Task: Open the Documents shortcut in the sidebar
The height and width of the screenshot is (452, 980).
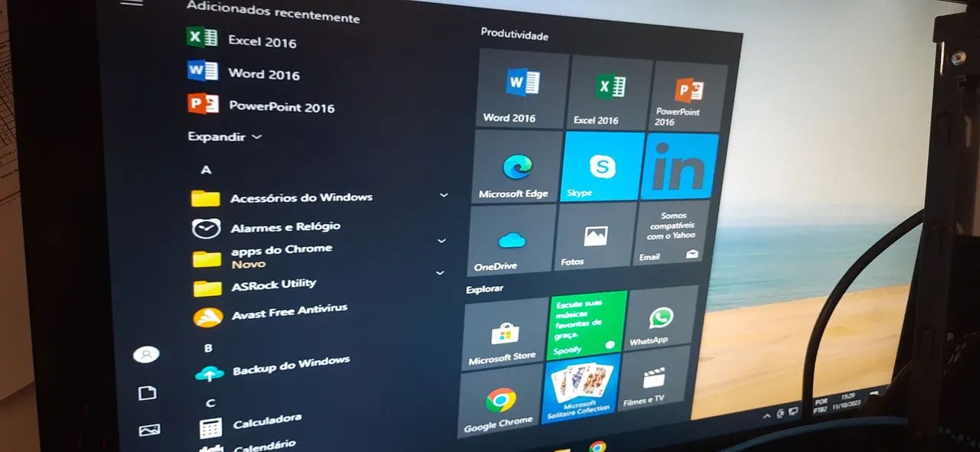Action: (x=147, y=393)
